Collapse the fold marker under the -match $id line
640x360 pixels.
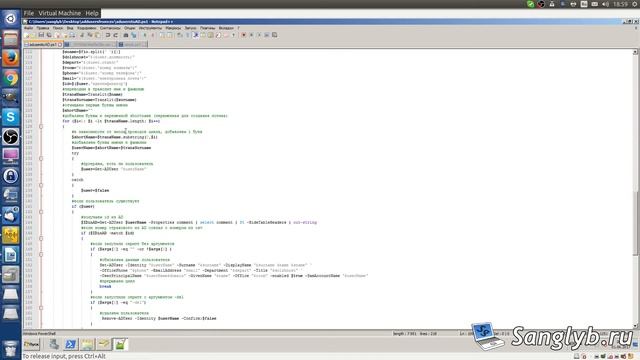(41, 238)
